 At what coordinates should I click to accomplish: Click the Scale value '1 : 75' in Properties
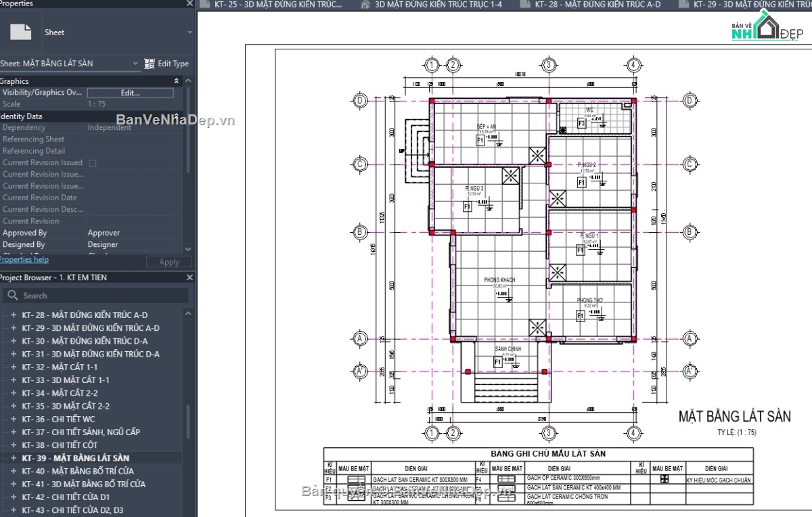pos(97,104)
